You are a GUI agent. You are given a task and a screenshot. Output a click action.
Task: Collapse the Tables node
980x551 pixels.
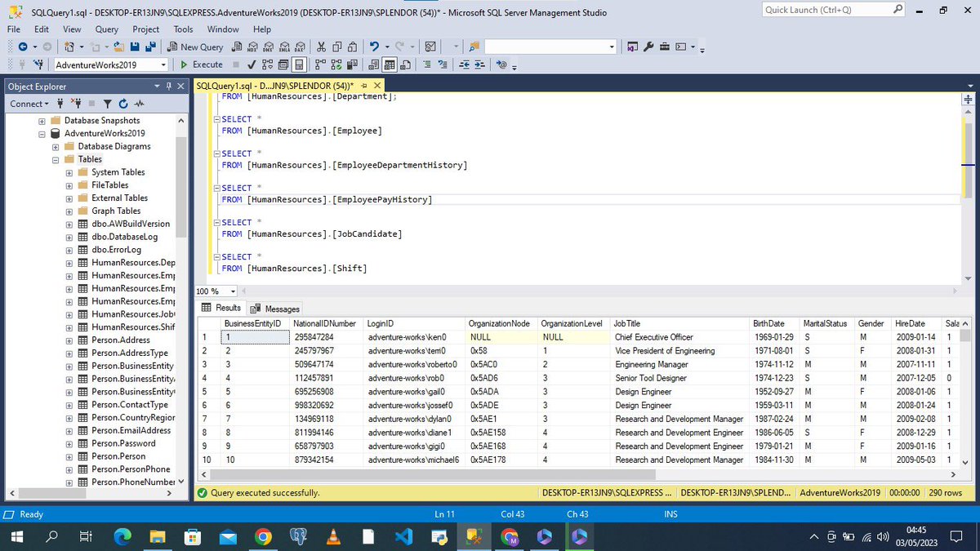[56, 159]
